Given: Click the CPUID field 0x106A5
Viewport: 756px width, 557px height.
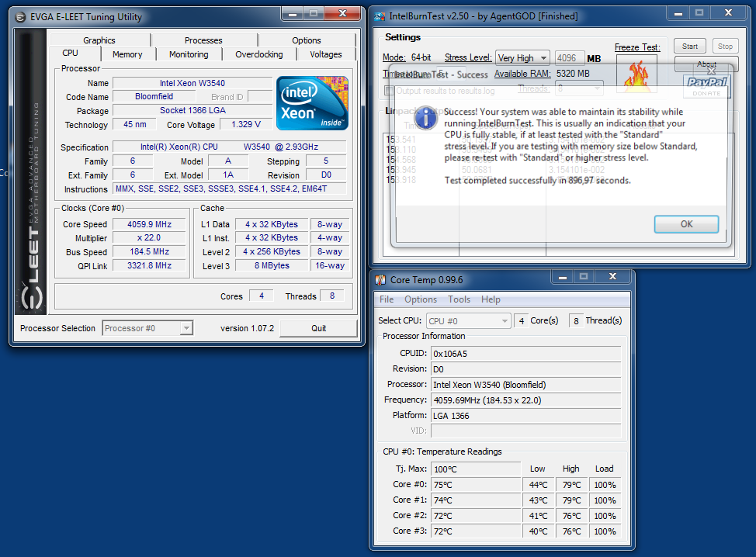Looking at the screenshot, I should 525,354.
